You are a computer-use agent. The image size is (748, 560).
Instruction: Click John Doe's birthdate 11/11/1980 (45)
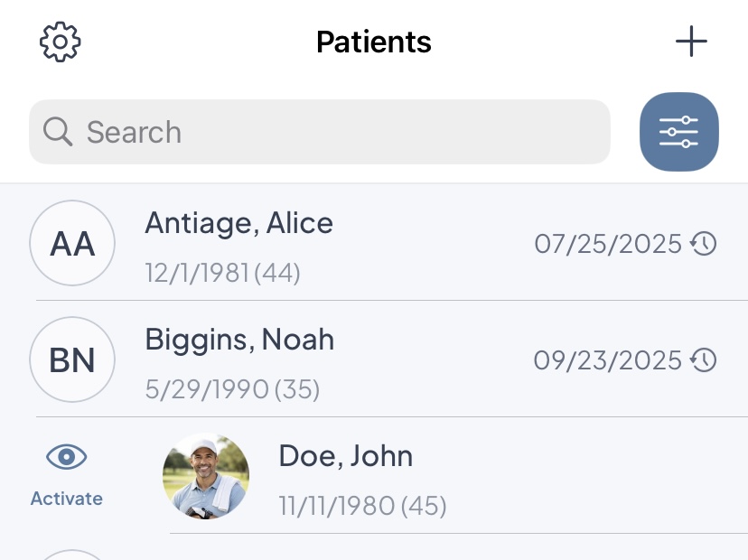point(362,506)
